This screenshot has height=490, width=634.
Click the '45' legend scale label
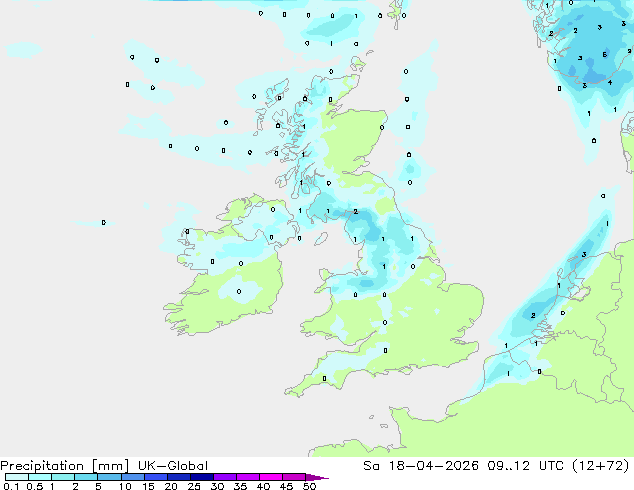(286, 486)
